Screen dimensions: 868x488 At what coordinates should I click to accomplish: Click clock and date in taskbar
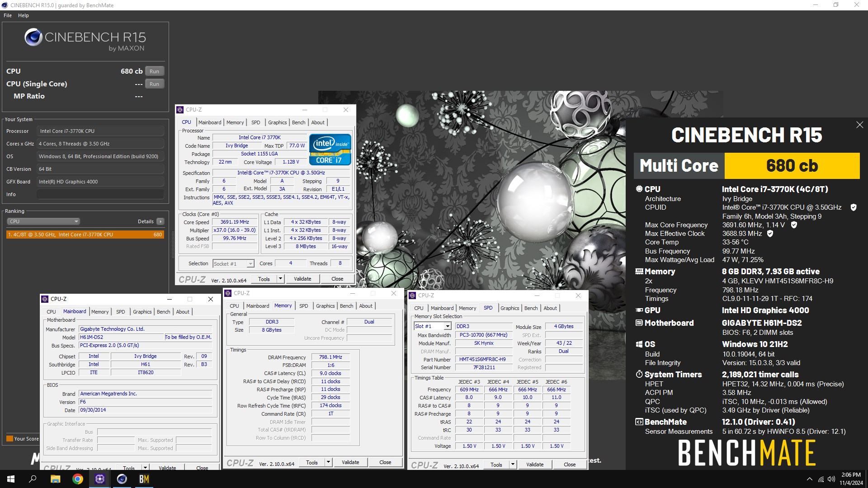coord(851,479)
